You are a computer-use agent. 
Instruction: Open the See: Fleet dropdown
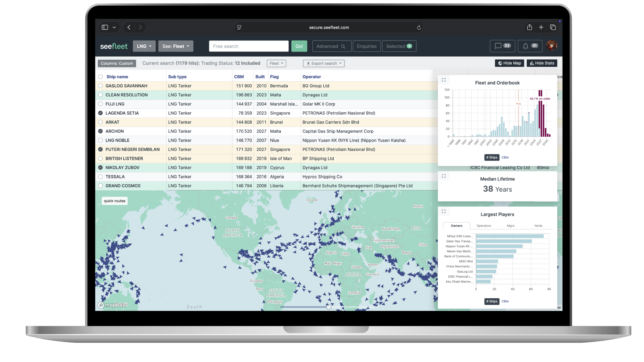(175, 46)
